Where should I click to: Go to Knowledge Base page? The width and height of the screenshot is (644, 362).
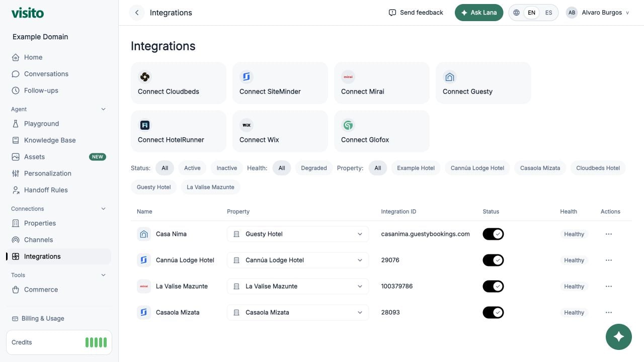[59, 140]
